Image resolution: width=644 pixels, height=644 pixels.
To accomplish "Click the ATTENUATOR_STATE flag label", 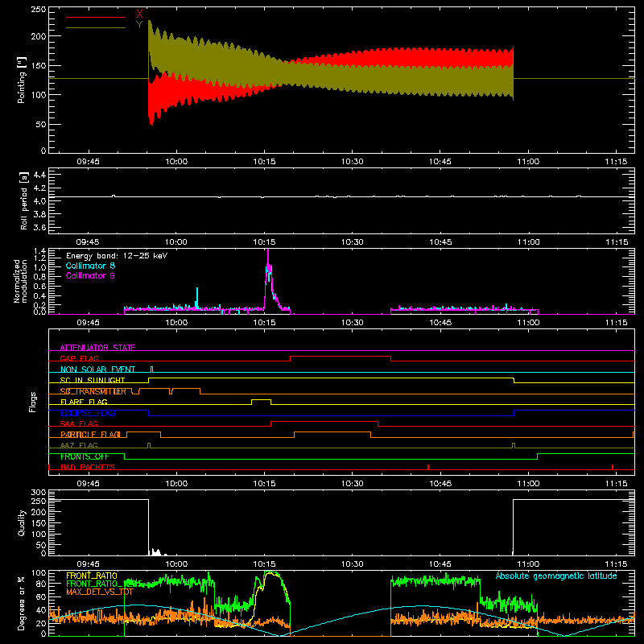I will [97, 348].
